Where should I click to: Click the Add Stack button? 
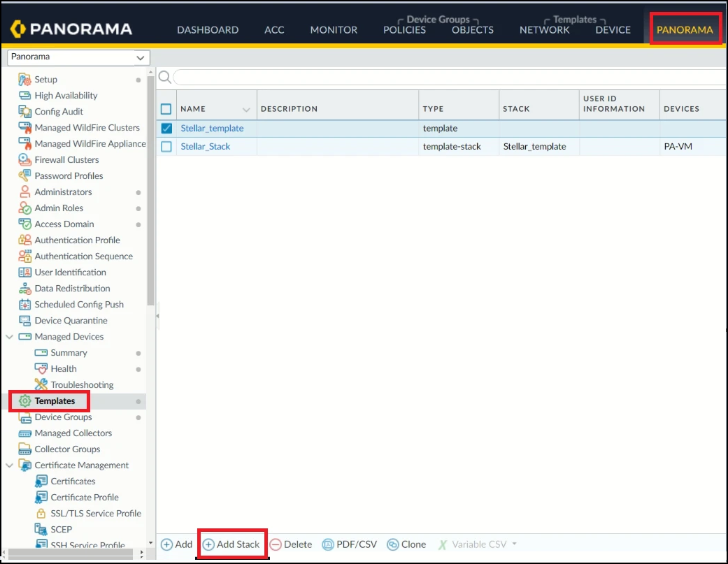231,544
